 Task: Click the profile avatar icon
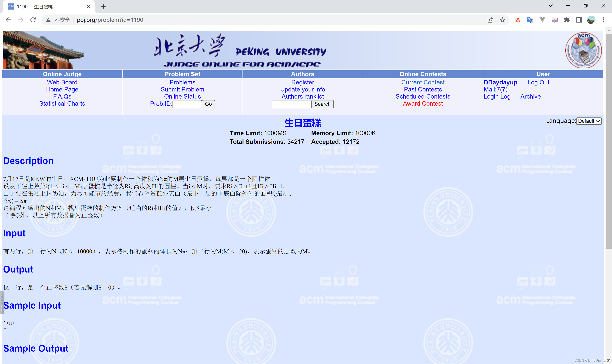[x=591, y=20]
